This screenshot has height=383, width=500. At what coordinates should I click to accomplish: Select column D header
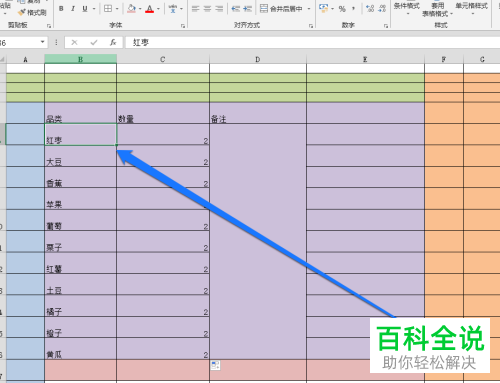pos(258,59)
